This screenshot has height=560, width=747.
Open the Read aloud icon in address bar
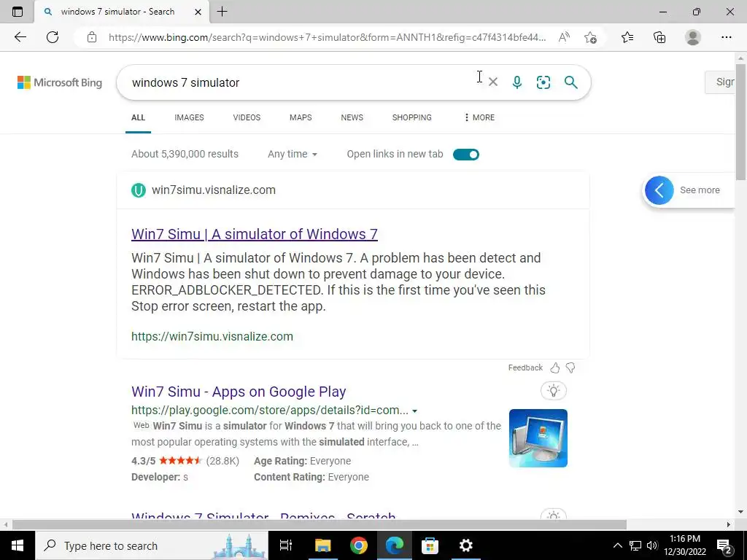[x=564, y=37]
